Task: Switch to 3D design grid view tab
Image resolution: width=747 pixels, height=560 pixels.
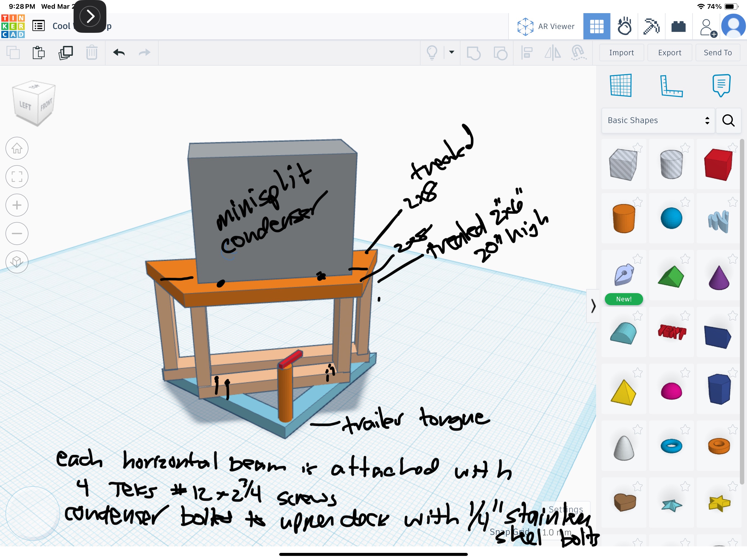Action: pyautogui.click(x=597, y=26)
